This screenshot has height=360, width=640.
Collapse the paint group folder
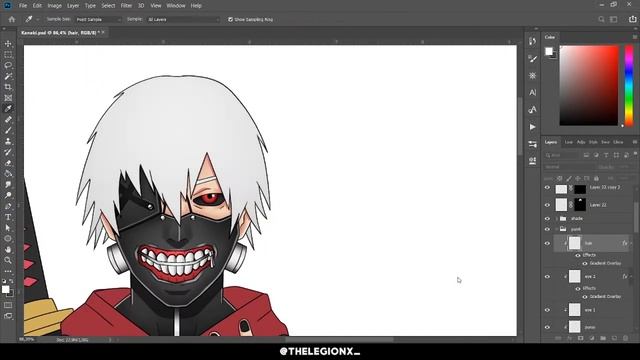(557, 229)
